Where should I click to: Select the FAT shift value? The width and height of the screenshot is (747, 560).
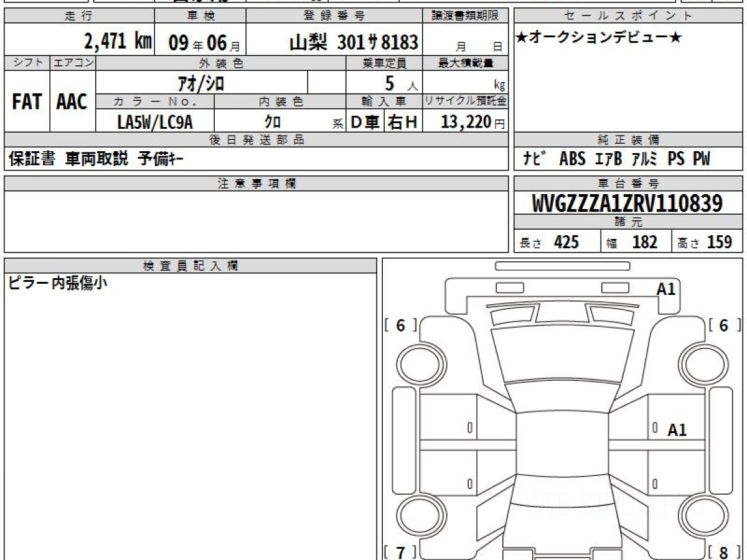pos(27,103)
